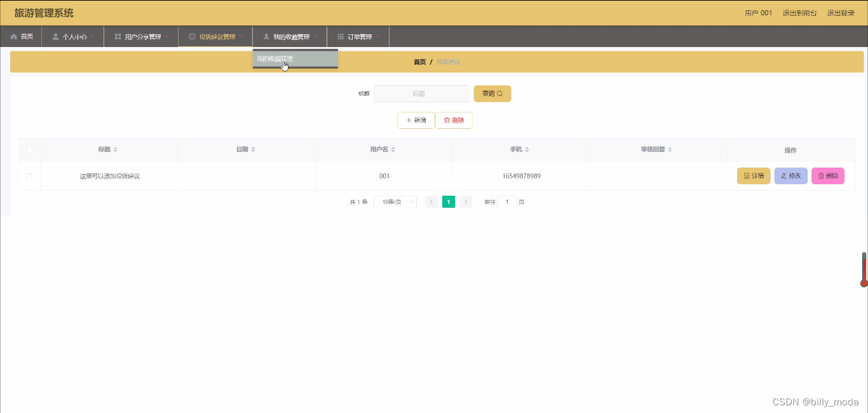Toggle the select-all checkbox in the table header
Viewport: 868px width, 413px height.
pos(29,150)
